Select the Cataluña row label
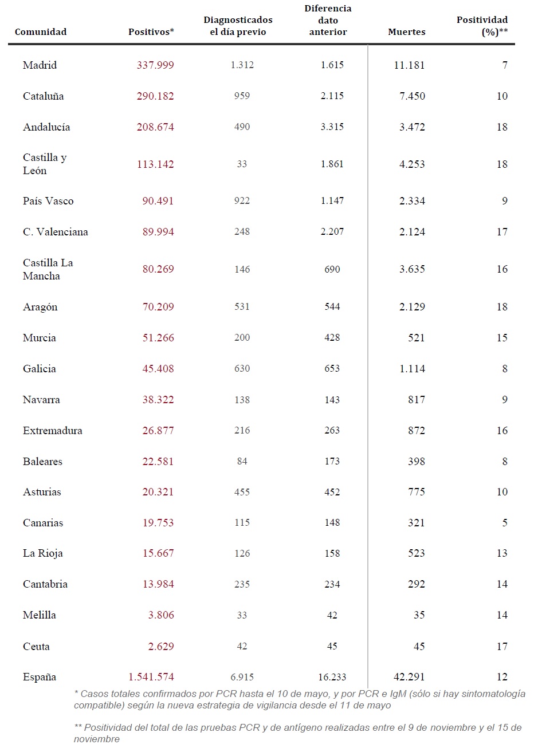This screenshot has height=756, width=538. (x=44, y=96)
